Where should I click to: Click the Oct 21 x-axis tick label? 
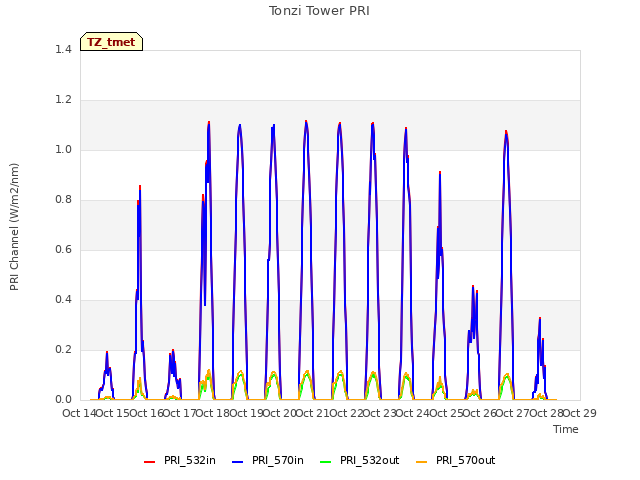coord(312,413)
